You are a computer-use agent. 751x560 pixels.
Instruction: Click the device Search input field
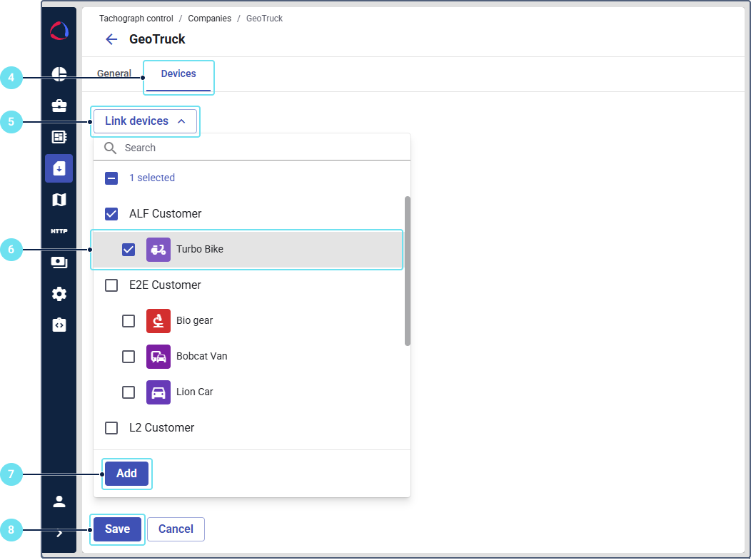(x=257, y=148)
